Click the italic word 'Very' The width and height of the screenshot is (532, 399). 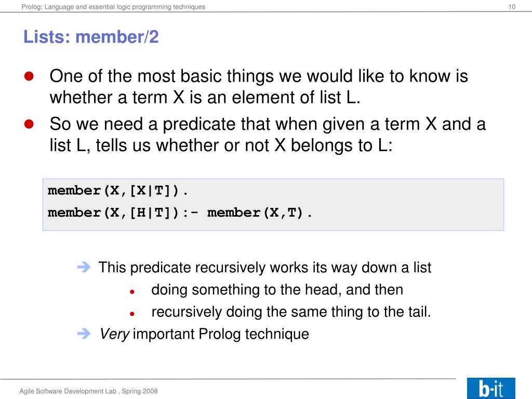115,334
